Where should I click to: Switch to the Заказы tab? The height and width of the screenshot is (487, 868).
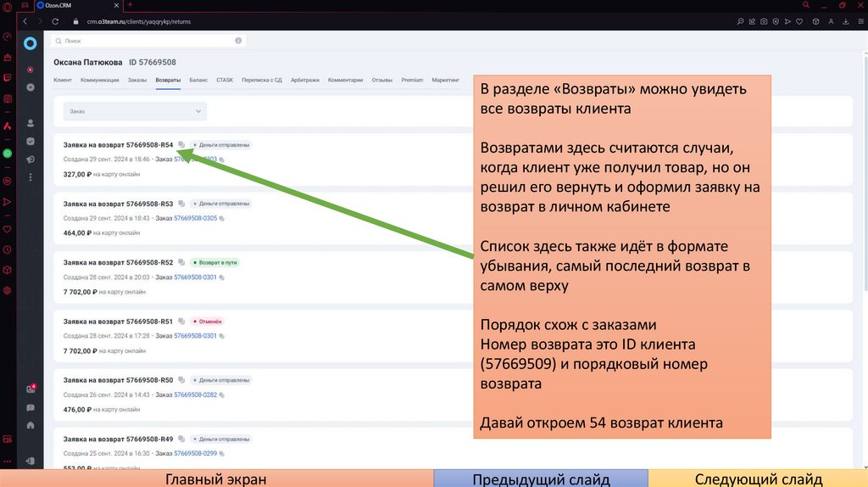pyautogui.click(x=137, y=80)
